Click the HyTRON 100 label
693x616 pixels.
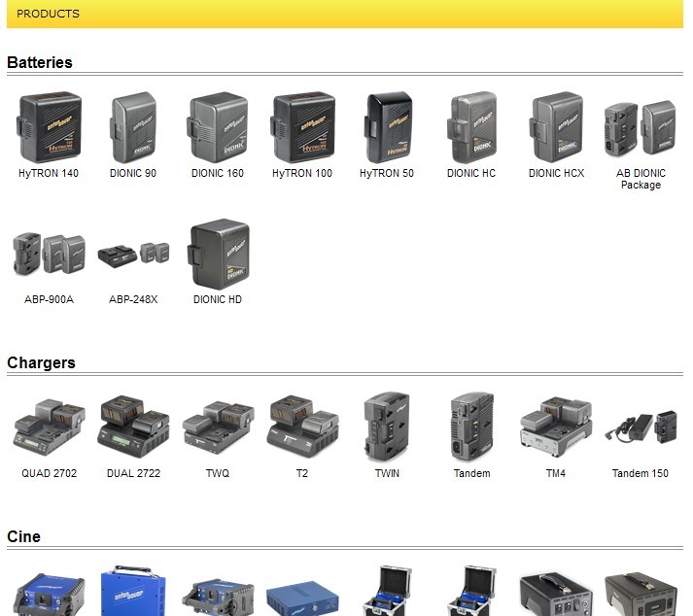point(302,173)
